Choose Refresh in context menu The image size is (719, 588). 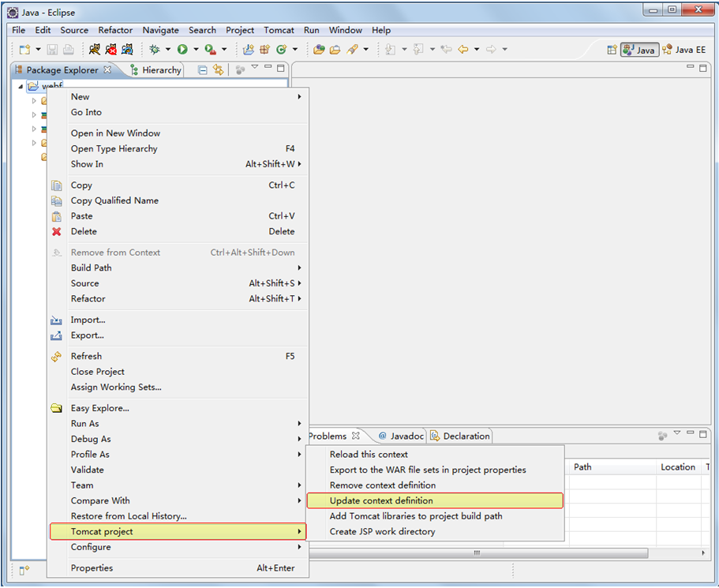click(178, 356)
